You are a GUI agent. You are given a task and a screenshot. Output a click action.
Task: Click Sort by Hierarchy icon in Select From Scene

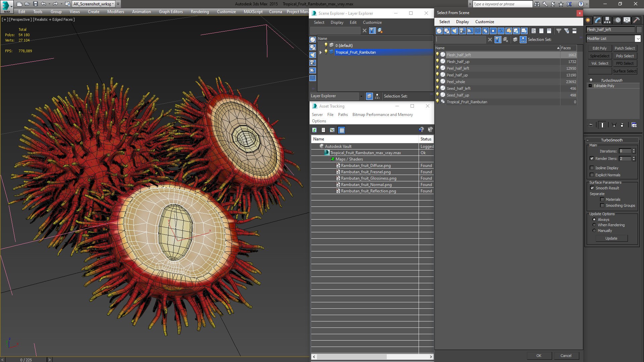[x=523, y=40]
